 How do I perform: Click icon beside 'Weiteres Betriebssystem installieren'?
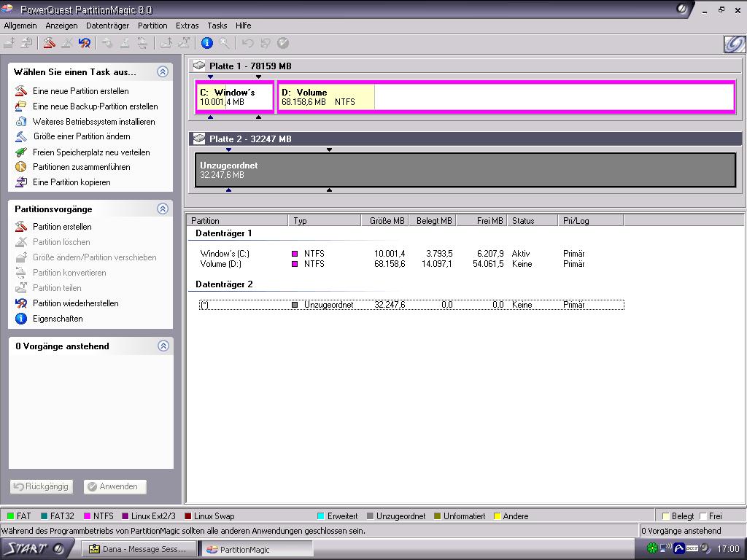click(x=21, y=122)
